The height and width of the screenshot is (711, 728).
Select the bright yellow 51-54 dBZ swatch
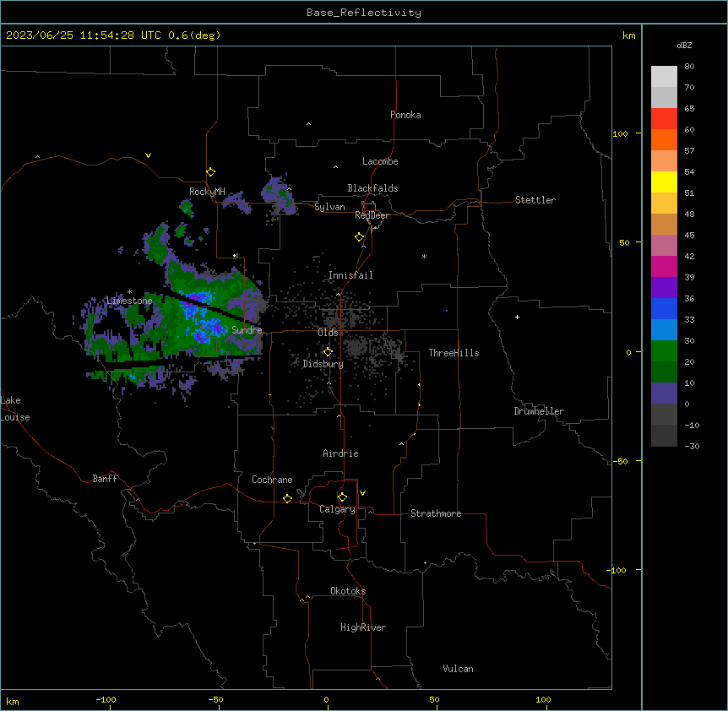pos(664,182)
